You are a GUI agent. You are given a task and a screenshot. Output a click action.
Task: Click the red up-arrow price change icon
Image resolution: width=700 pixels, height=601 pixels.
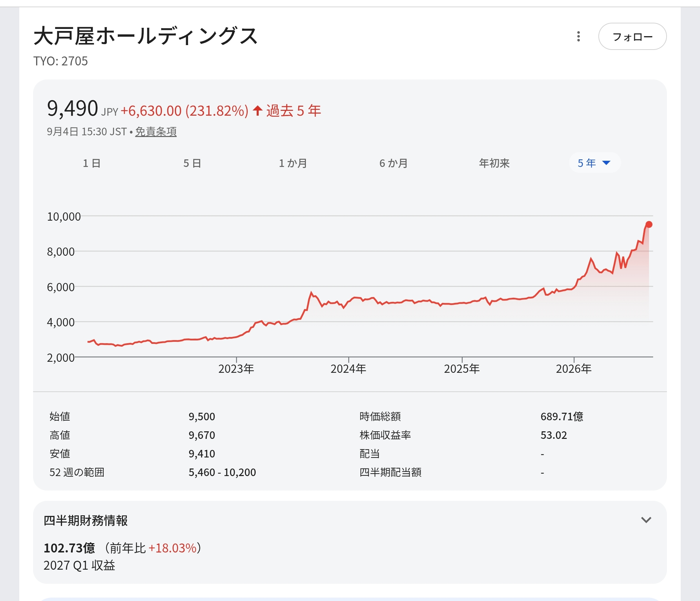point(257,110)
